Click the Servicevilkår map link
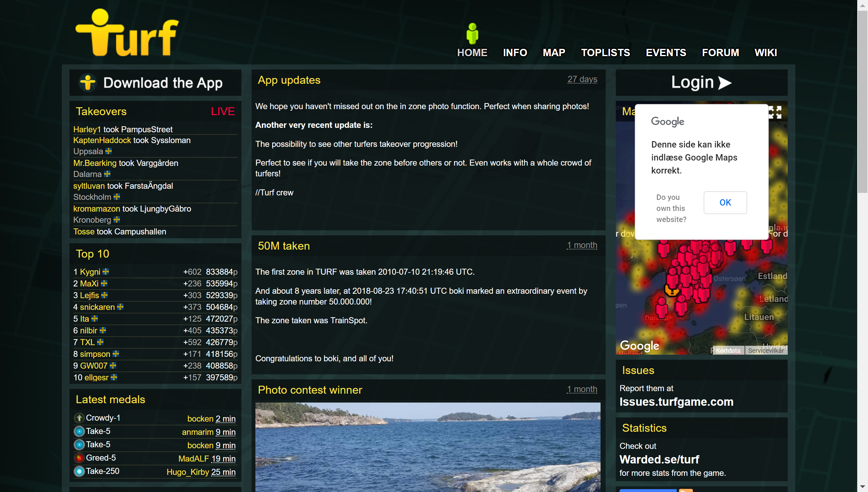The image size is (868, 492). (766, 351)
